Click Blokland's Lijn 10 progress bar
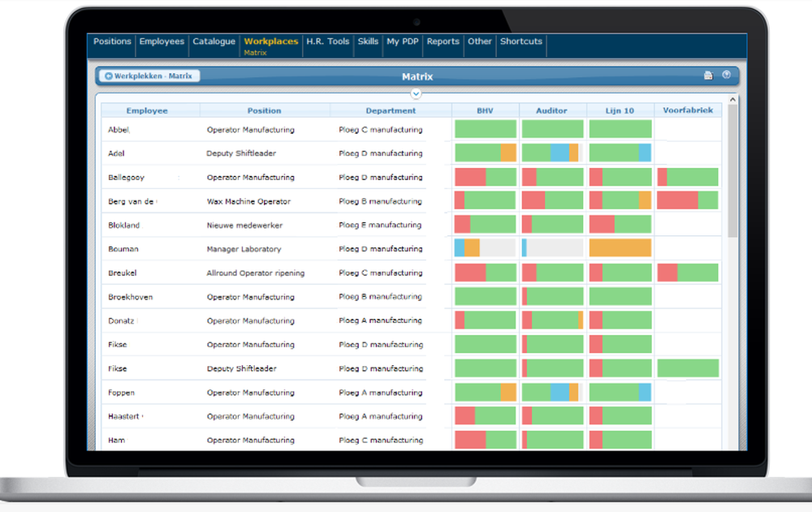This screenshot has width=812, height=512. (620, 224)
